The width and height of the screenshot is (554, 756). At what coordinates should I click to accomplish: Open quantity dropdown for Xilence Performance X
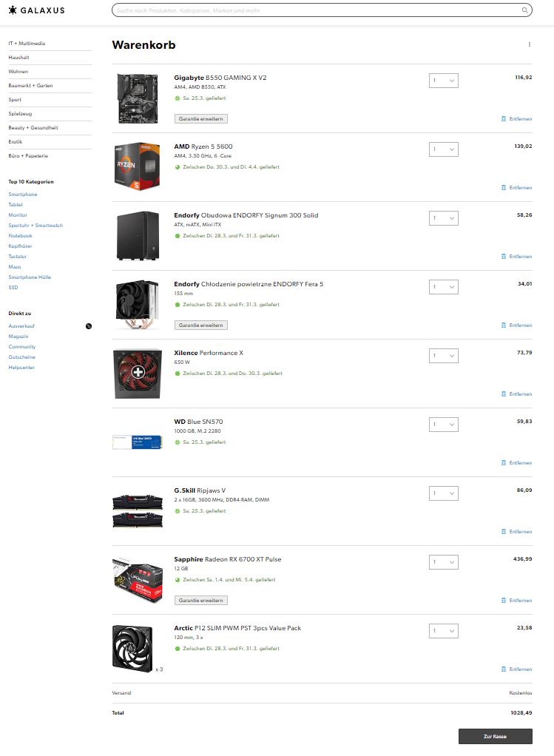[x=444, y=356]
